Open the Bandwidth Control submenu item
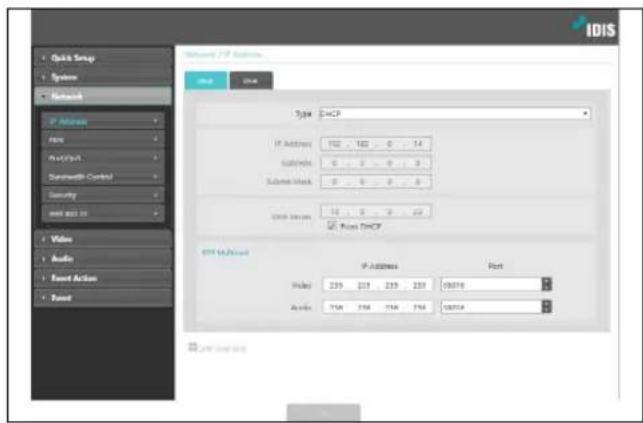 point(103,177)
